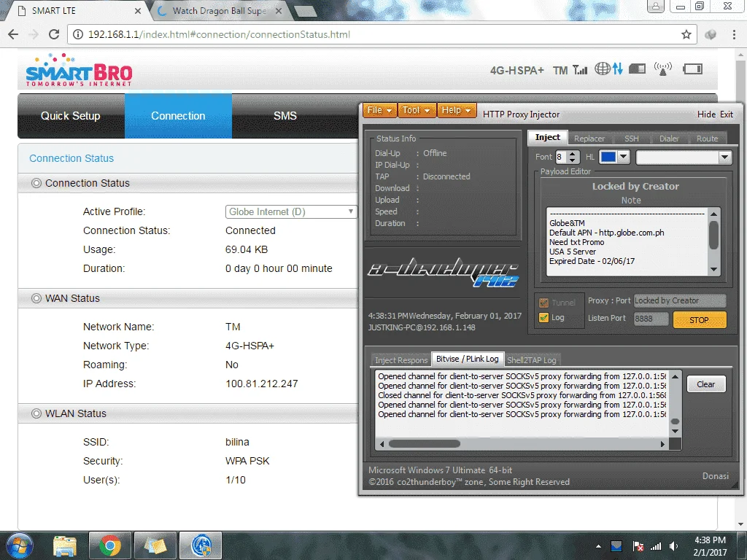Open the Shell2TAP Log tab
The width and height of the screenshot is (747, 560).
click(532, 360)
